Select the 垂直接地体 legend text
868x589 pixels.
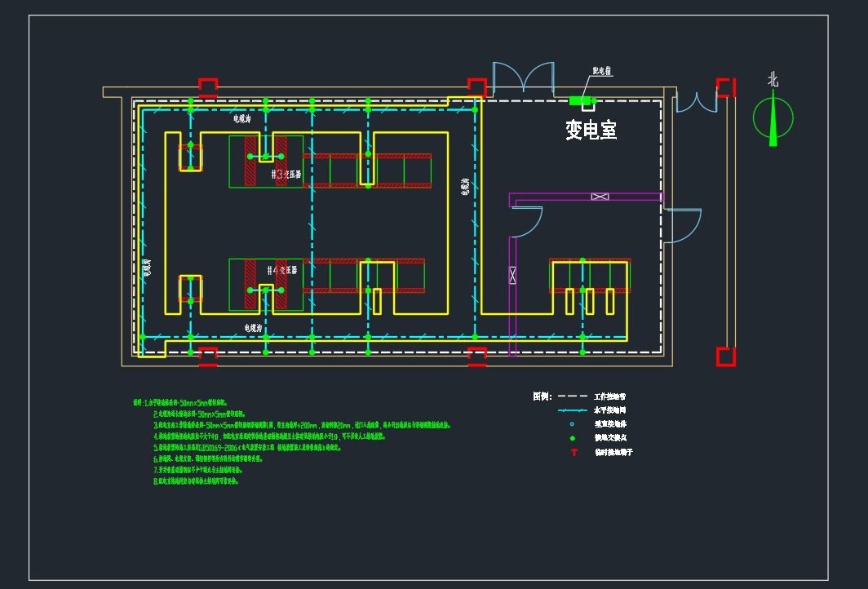(x=610, y=424)
